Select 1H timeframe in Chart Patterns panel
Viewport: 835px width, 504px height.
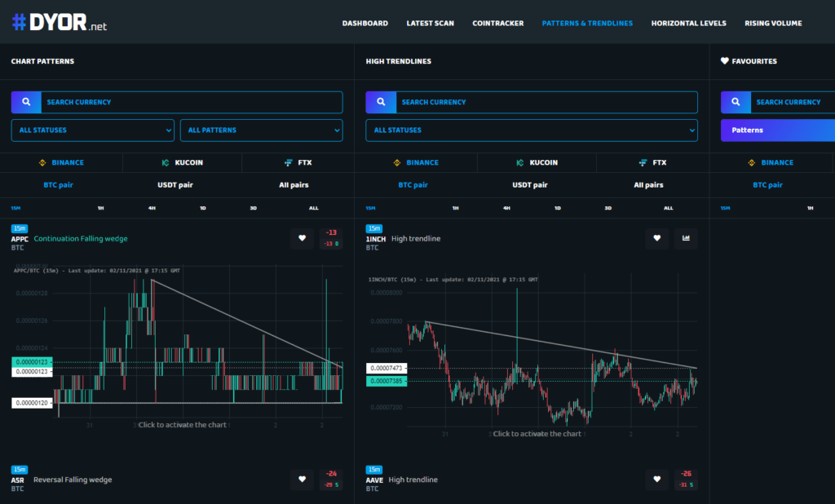coord(100,208)
